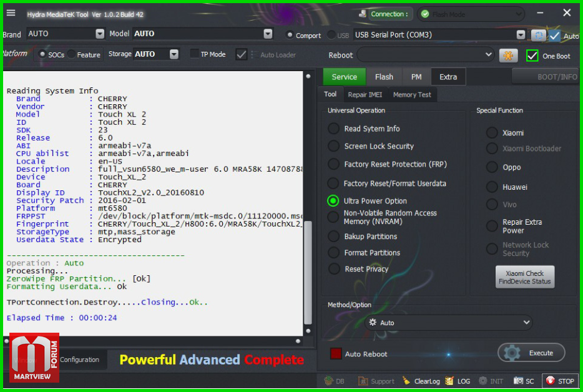Toggle the Auto checkbox next to the port list
The height and width of the screenshot is (392, 583).
coord(555,36)
